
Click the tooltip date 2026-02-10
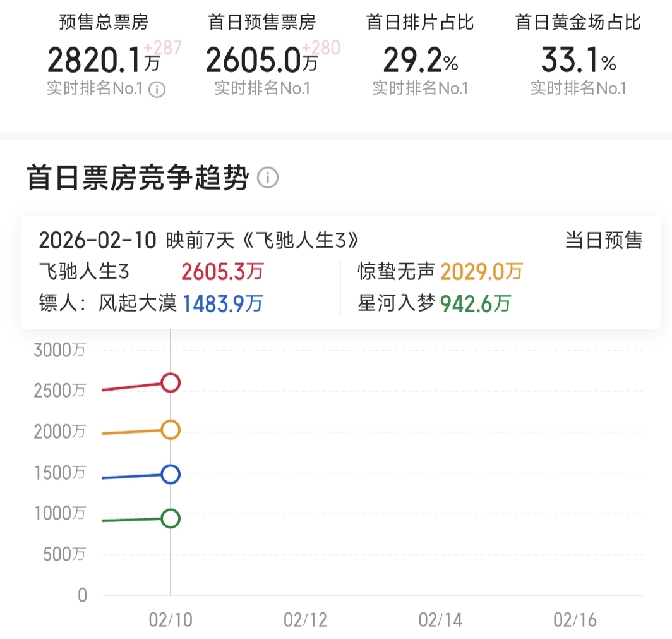[98, 240]
